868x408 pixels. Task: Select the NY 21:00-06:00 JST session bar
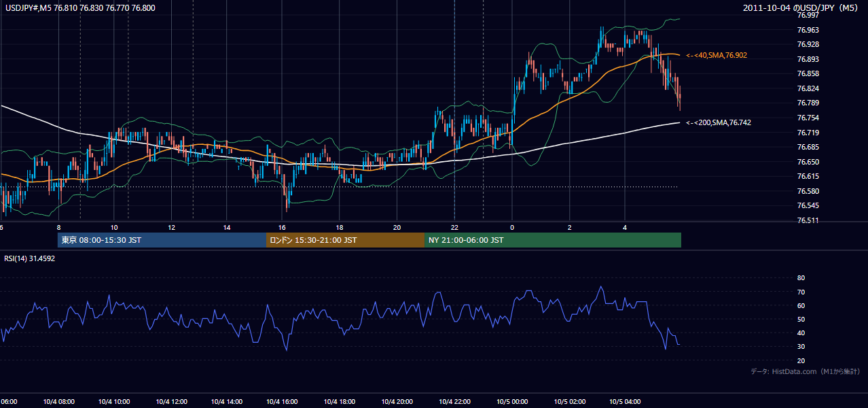pos(553,240)
